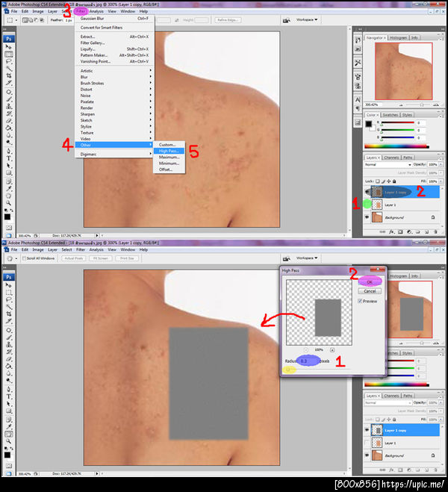Choose the Magic Wand tool in the upper toolbox
Screen dimensions: 448x492
(x=8, y=69)
